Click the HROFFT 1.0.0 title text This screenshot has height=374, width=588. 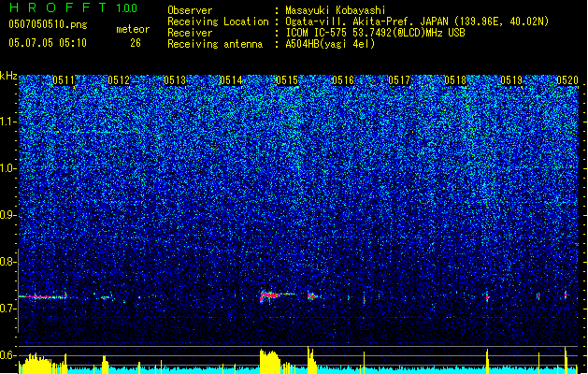click(x=73, y=7)
